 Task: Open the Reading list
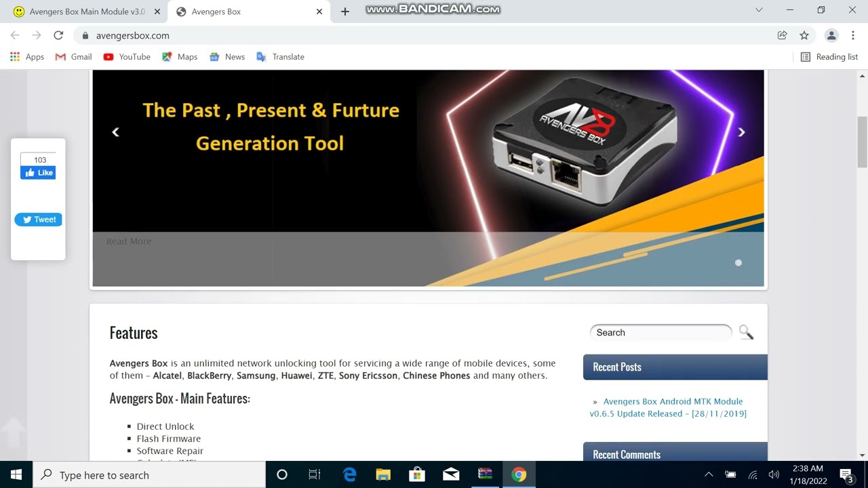pyautogui.click(x=829, y=57)
